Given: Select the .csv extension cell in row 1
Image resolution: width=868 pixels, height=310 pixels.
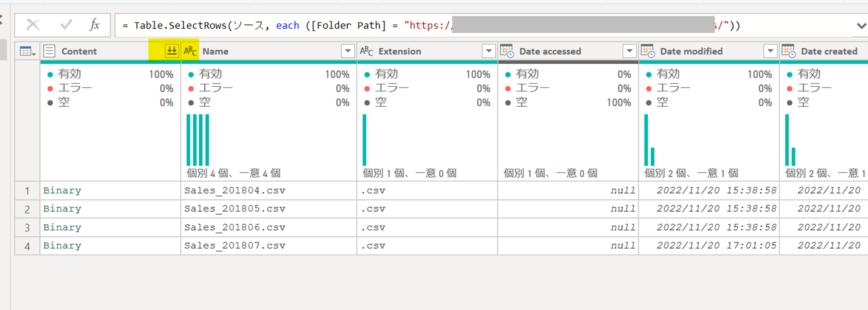Looking at the screenshot, I should point(427,190).
